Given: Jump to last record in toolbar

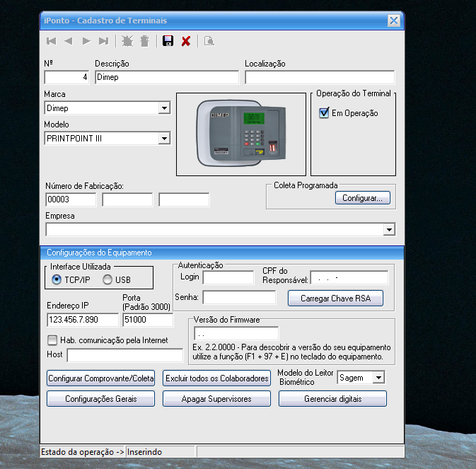Looking at the screenshot, I should point(104,41).
